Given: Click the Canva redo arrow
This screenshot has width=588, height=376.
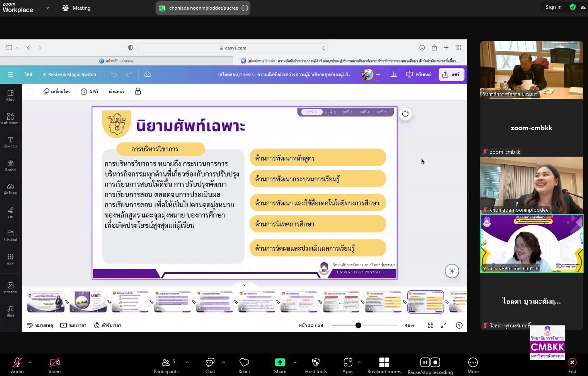Looking at the screenshot, I should (129, 74).
